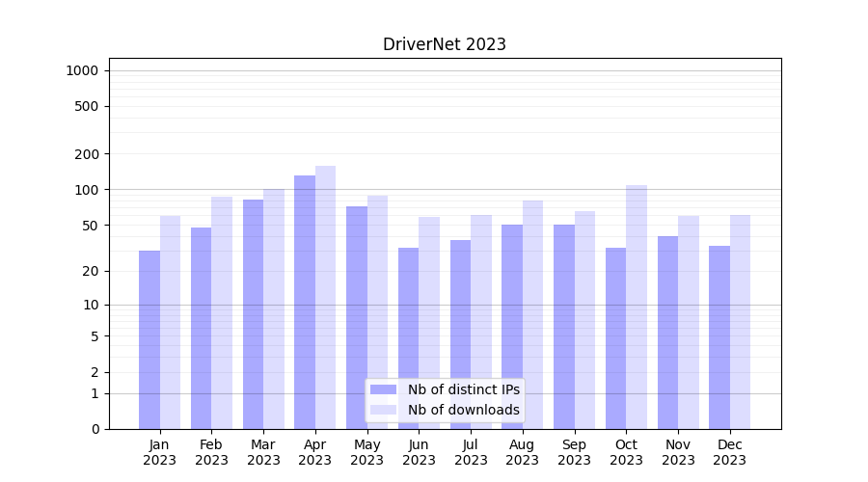Select the August distinct IPs bar
868x482 pixels.
(512, 327)
